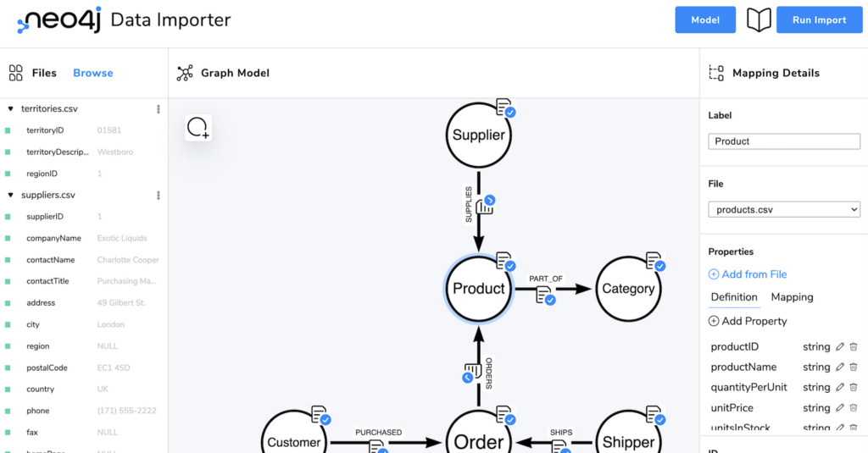Image resolution: width=868 pixels, height=453 pixels.
Task: Click the ORDERS relationship mapping icon
Action: 471,373
